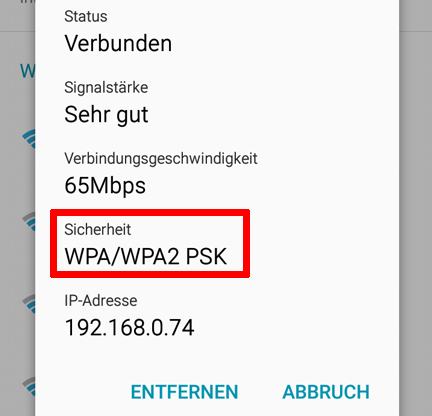Tap the Verbindungsgeschwindigkeit label
The width and height of the screenshot is (432, 416).
161,159
